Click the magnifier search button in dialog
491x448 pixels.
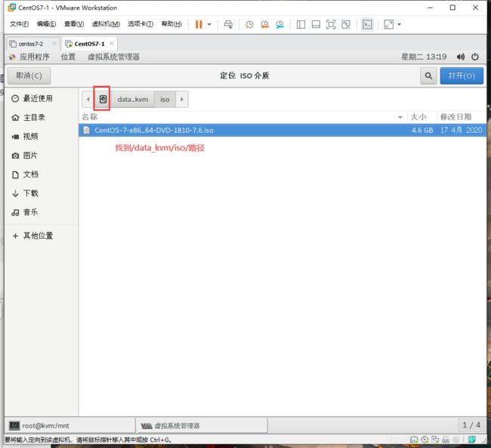pyautogui.click(x=428, y=76)
